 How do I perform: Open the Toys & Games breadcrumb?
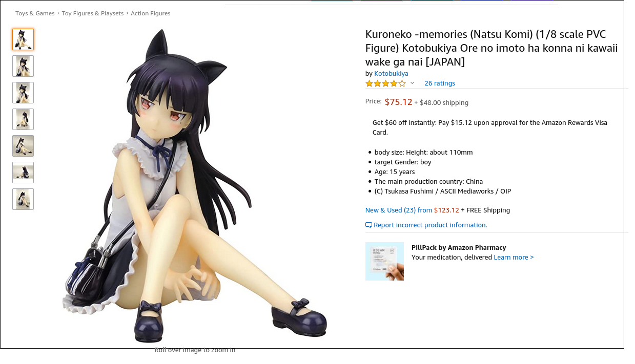click(x=35, y=13)
